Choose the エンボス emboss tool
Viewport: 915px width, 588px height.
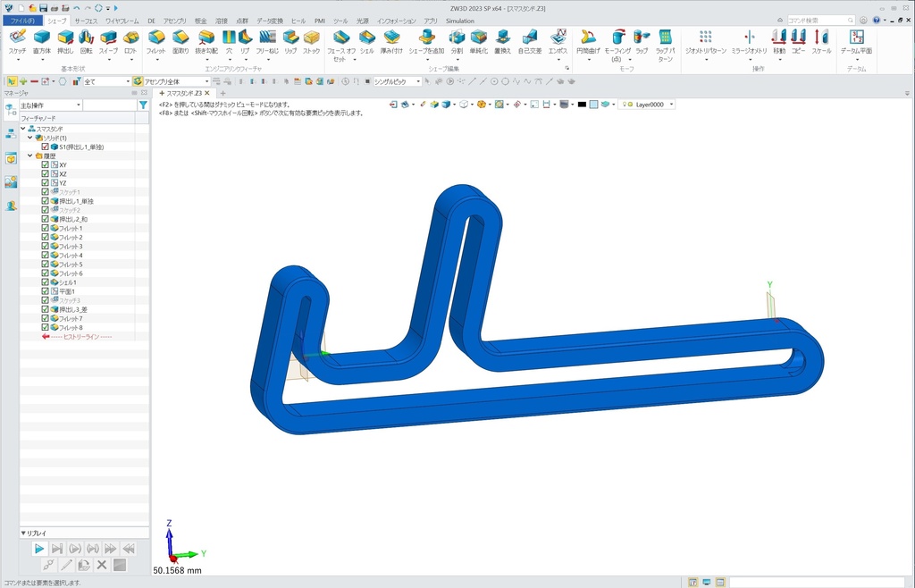coord(558,42)
